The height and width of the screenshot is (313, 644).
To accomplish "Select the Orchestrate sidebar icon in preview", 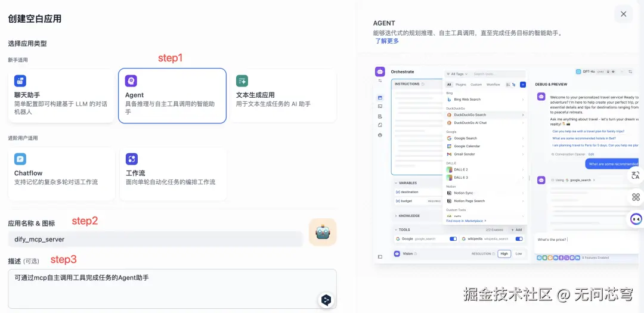I will 380,98.
